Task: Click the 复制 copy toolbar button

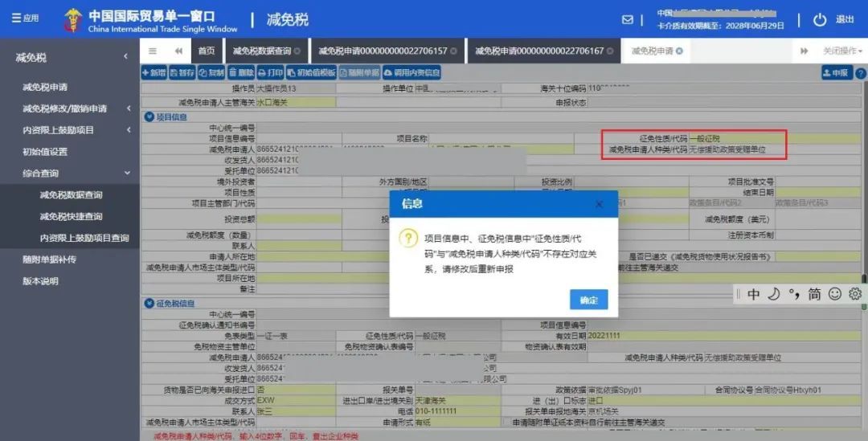Action: 211,72
